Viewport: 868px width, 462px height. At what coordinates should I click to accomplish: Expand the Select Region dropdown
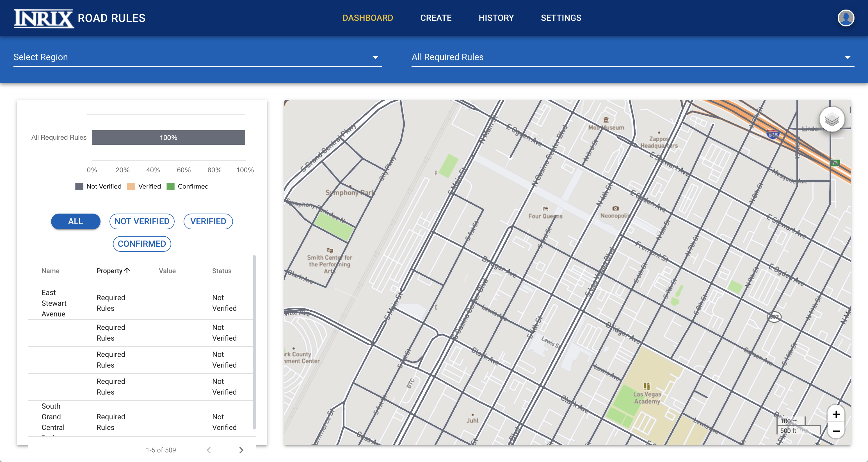pos(375,57)
